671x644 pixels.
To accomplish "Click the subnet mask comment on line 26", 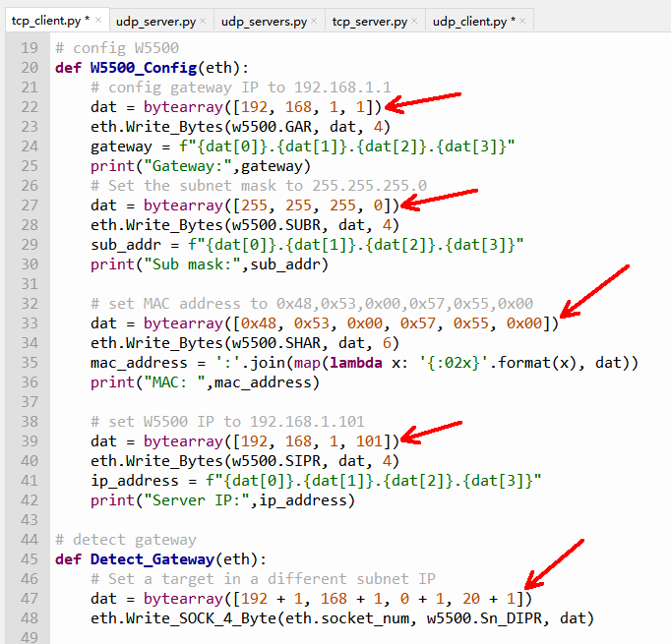I will tap(259, 186).
